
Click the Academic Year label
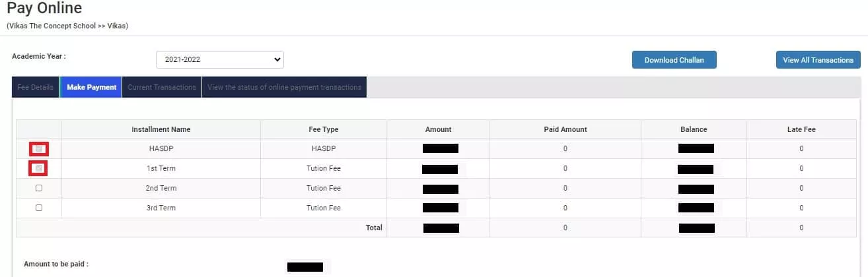click(x=39, y=56)
